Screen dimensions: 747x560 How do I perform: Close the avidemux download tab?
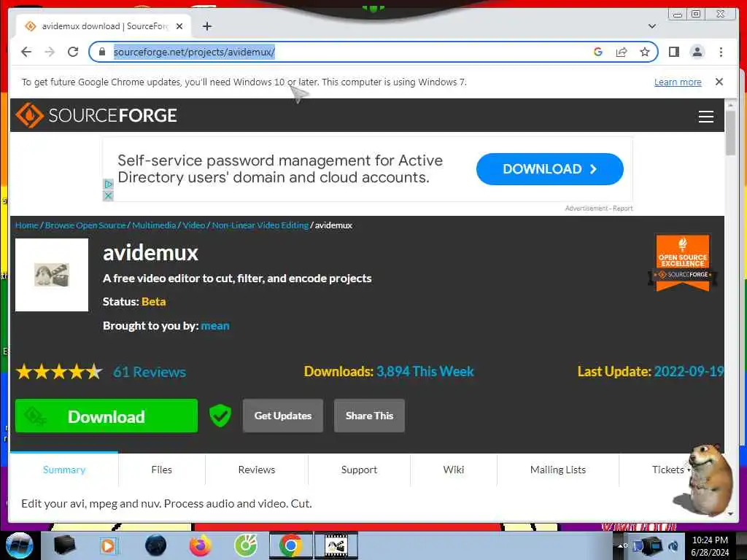179,26
